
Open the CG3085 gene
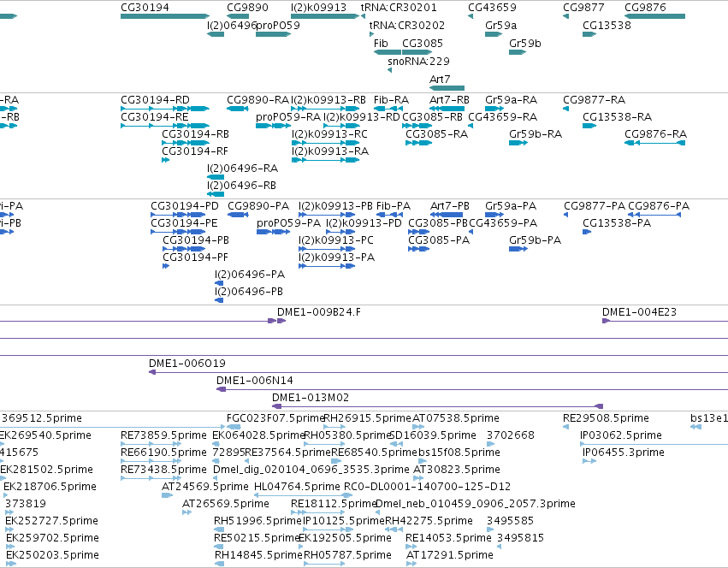(417, 52)
